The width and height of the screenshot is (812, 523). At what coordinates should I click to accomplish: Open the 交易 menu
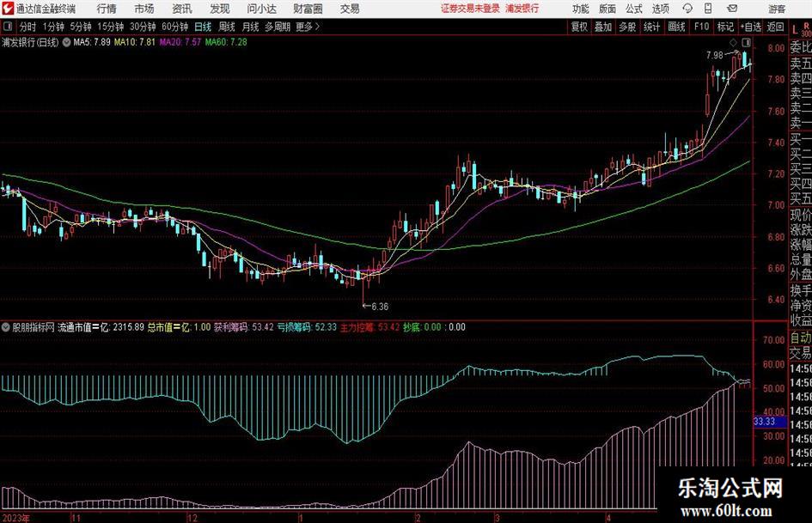coord(350,9)
